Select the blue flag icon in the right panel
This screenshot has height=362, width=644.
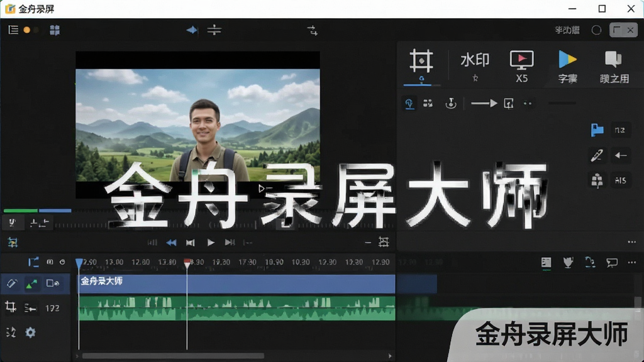[597, 129]
